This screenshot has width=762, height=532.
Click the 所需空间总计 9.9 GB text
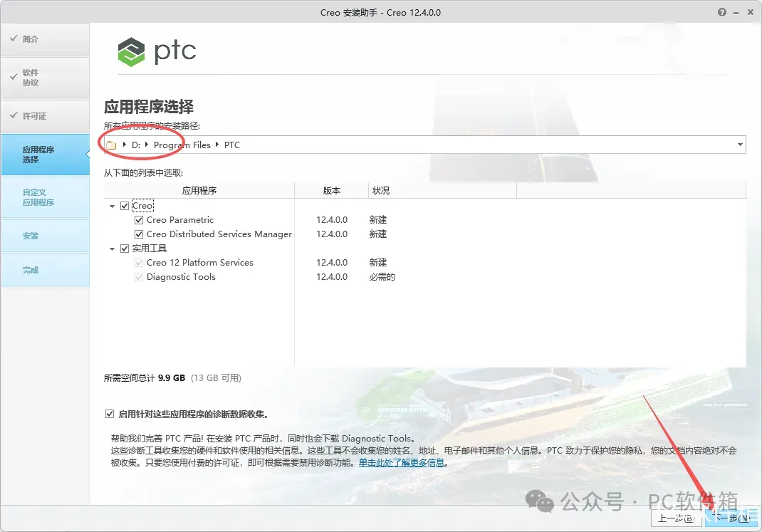[x=145, y=378]
